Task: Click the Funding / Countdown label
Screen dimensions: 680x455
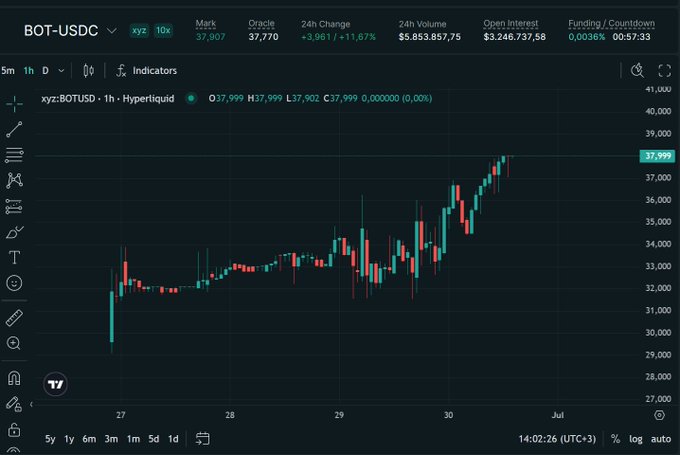Action: tap(611, 23)
